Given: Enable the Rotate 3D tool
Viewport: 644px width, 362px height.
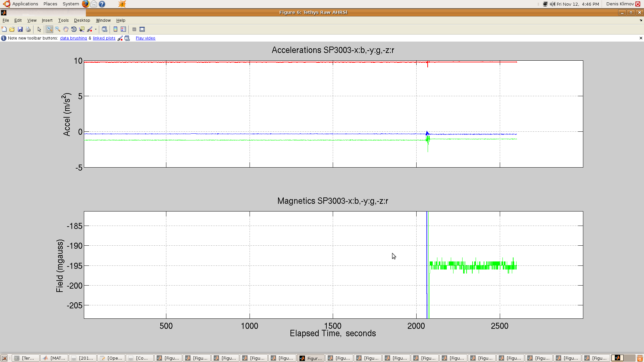Looking at the screenshot, I should pos(74,29).
